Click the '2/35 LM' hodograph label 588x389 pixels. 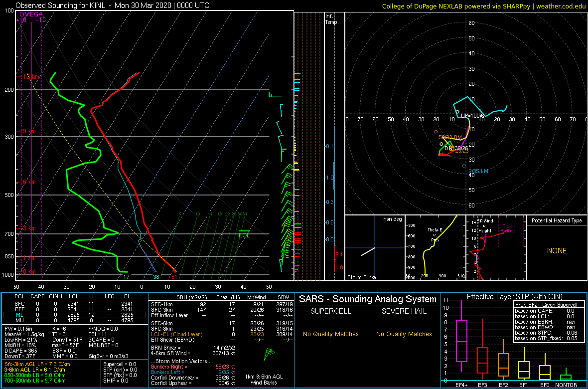(478, 171)
